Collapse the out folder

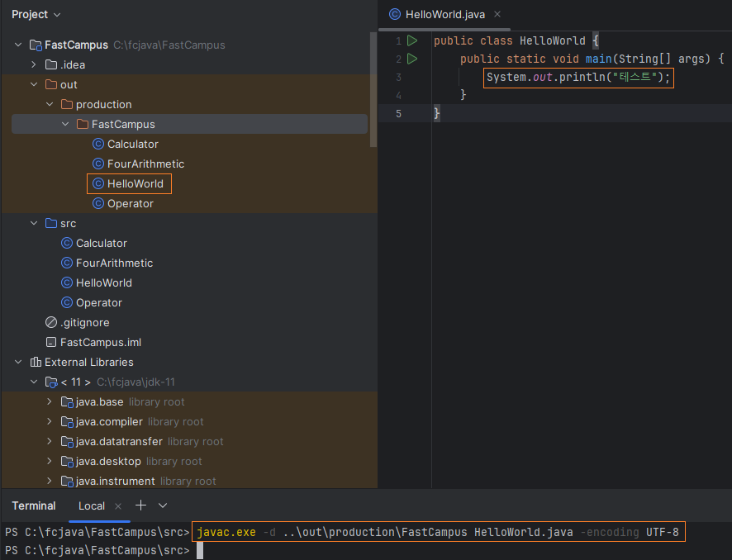[34, 84]
